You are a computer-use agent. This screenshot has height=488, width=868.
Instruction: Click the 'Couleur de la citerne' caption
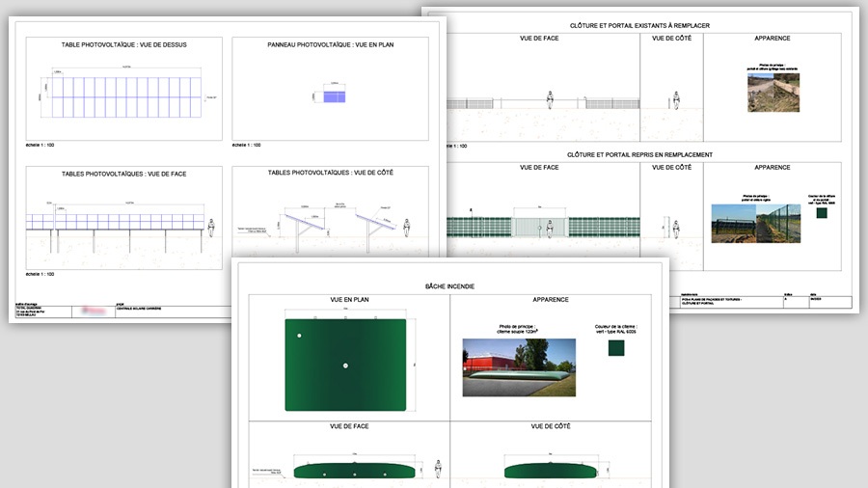(x=615, y=329)
